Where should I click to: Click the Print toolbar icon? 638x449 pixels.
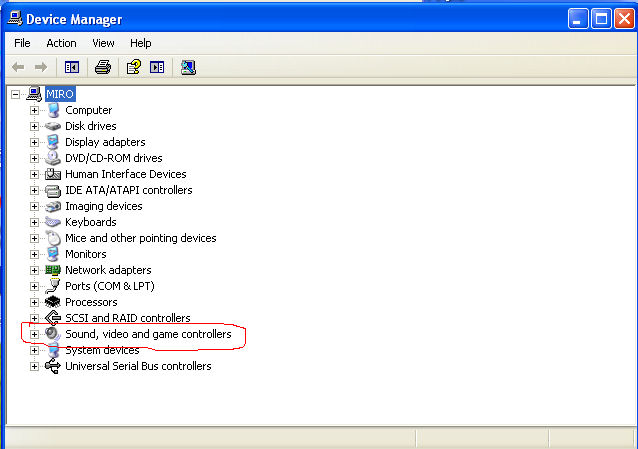tap(102, 67)
